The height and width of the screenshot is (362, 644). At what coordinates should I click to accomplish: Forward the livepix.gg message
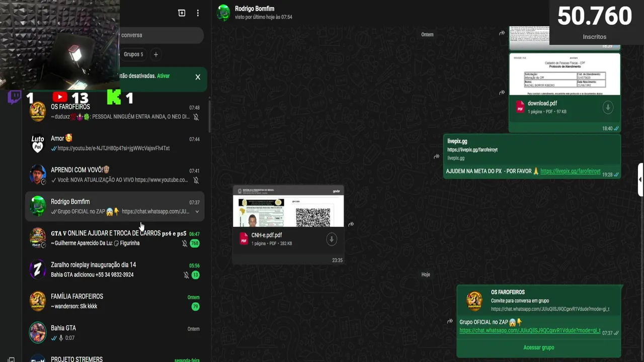[436, 157]
